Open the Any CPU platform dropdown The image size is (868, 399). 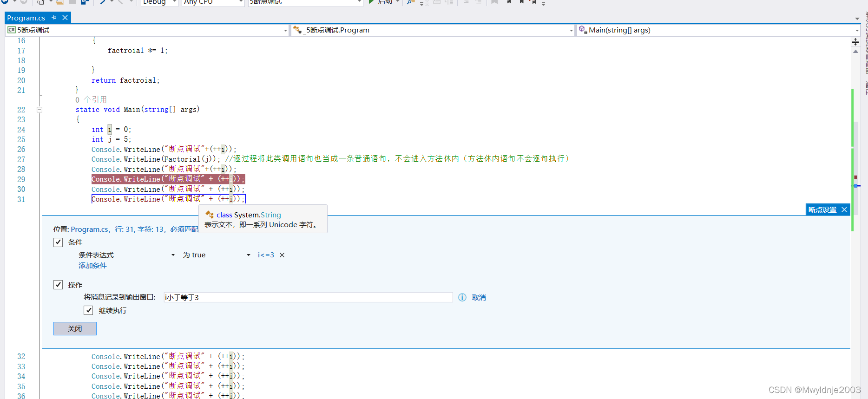tap(213, 2)
